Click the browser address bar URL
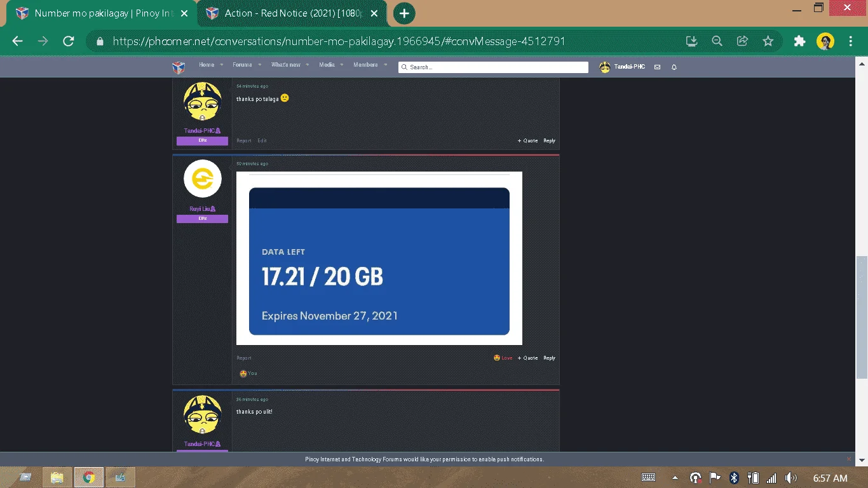868x488 pixels. point(339,41)
